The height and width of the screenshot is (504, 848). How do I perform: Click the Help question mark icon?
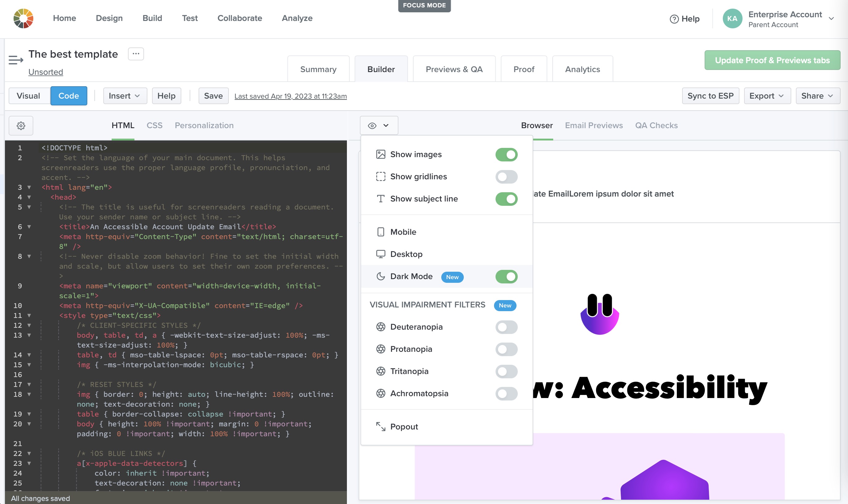(x=674, y=19)
